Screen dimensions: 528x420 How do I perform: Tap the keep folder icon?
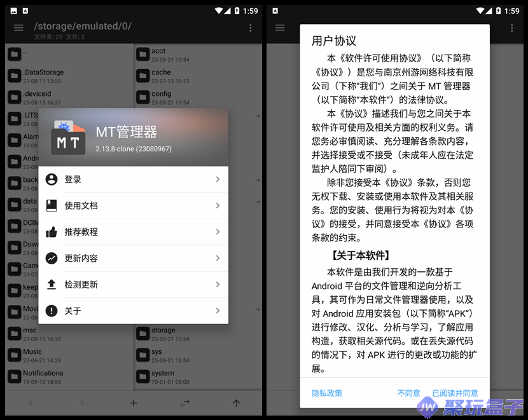[x=14, y=290]
